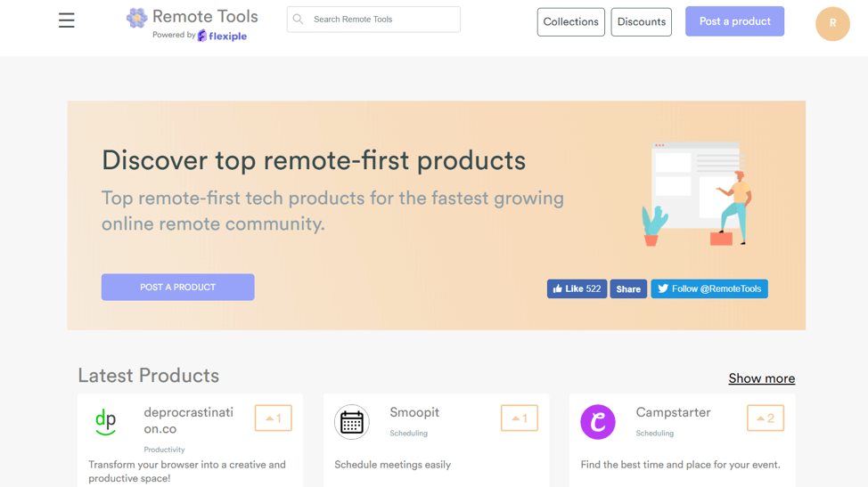Click 'Discover top remote-first products' heading
The image size is (868, 487).
click(314, 161)
